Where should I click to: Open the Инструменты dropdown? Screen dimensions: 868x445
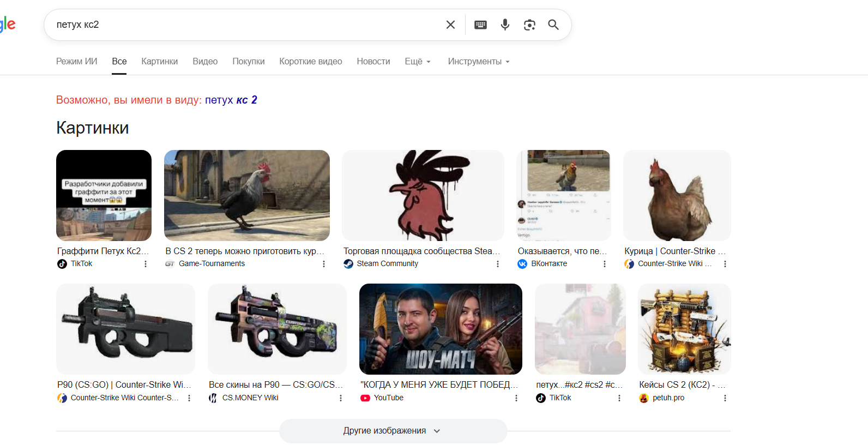point(479,62)
